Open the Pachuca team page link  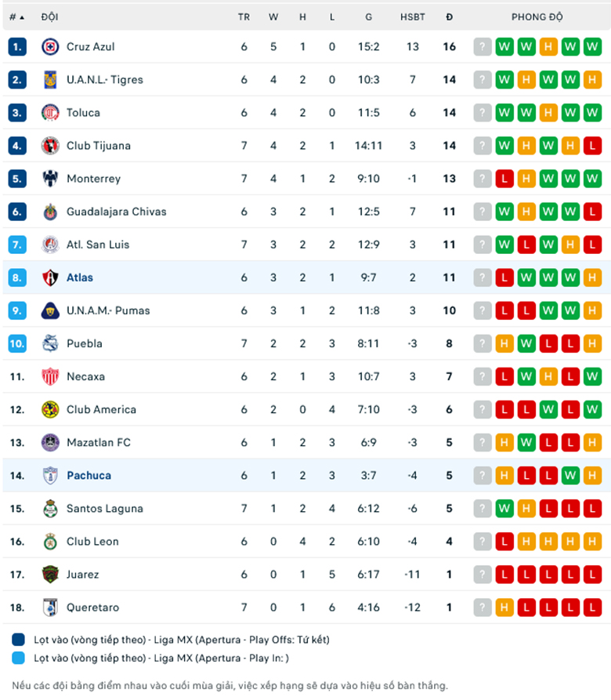coord(89,475)
